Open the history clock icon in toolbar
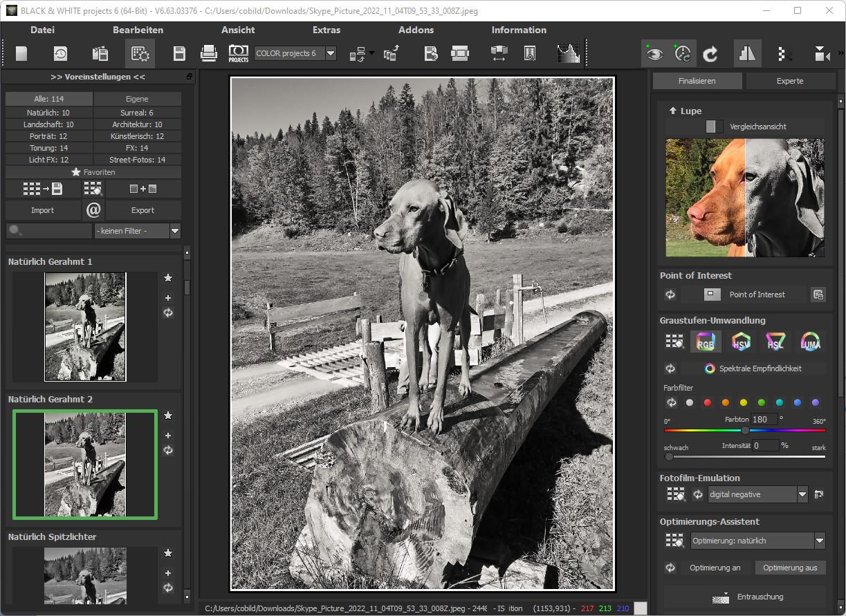Image resolution: width=846 pixels, height=616 pixels. 61,54
